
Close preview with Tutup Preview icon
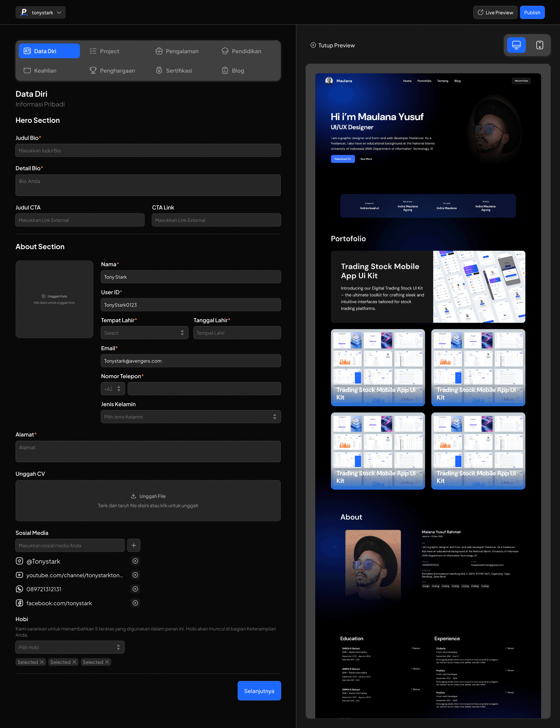click(313, 45)
